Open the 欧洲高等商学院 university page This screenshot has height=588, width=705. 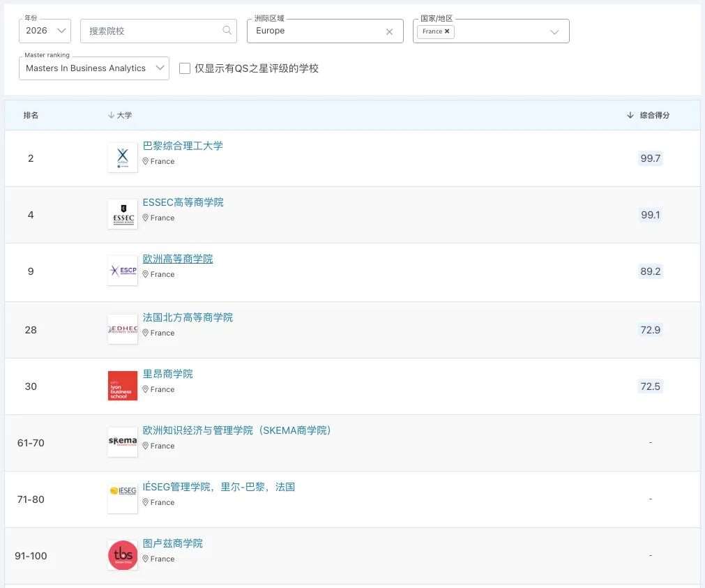tap(178, 258)
